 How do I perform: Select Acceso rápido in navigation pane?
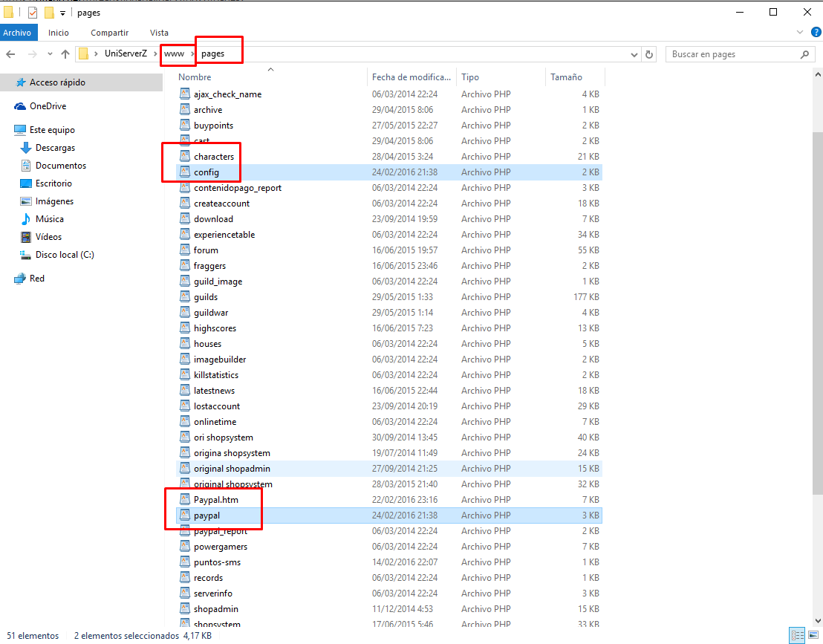(57, 82)
